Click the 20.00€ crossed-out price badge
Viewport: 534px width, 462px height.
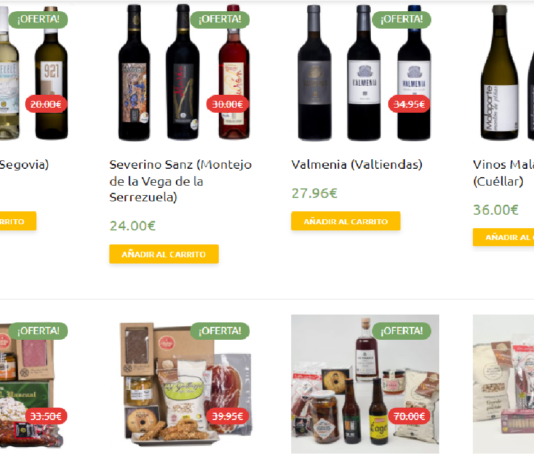(x=46, y=104)
